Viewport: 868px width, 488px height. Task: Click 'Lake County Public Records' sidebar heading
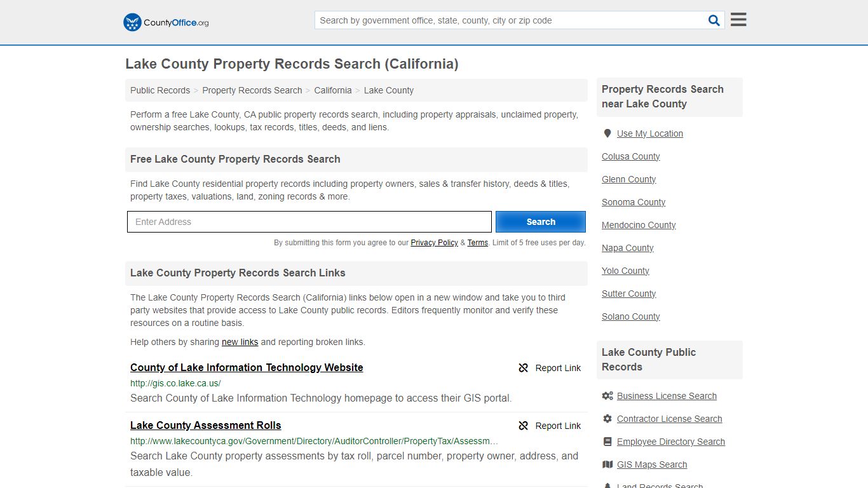[x=649, y=360]
